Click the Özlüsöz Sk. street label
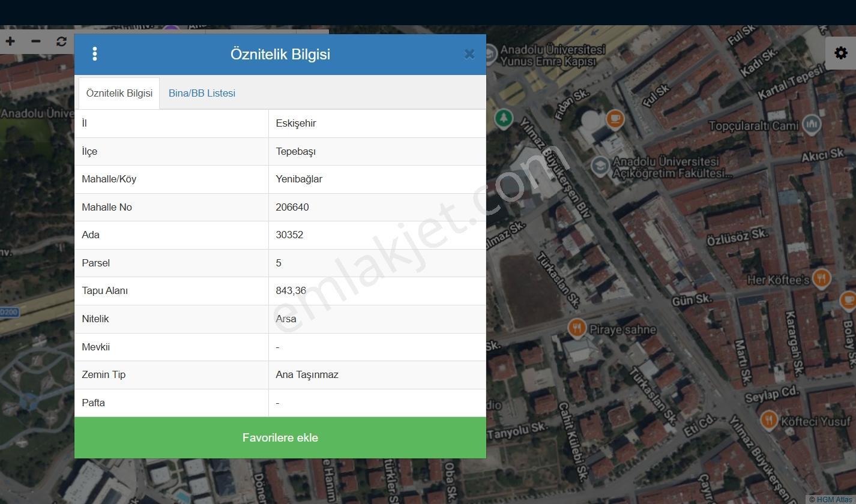 click(x=737, y=237)
